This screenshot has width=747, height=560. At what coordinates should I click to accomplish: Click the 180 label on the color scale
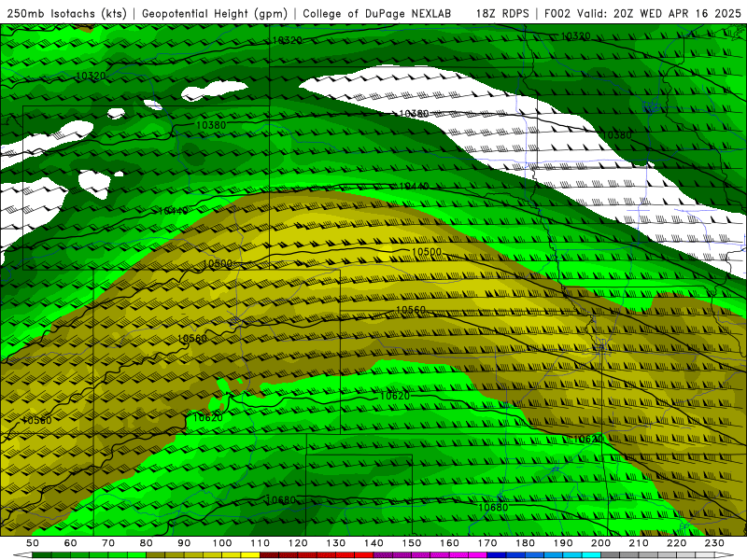[526, 543]
